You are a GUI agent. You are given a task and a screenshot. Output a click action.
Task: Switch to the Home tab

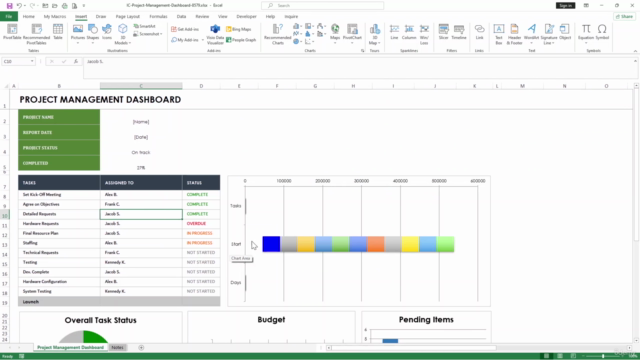pos(29,17)
